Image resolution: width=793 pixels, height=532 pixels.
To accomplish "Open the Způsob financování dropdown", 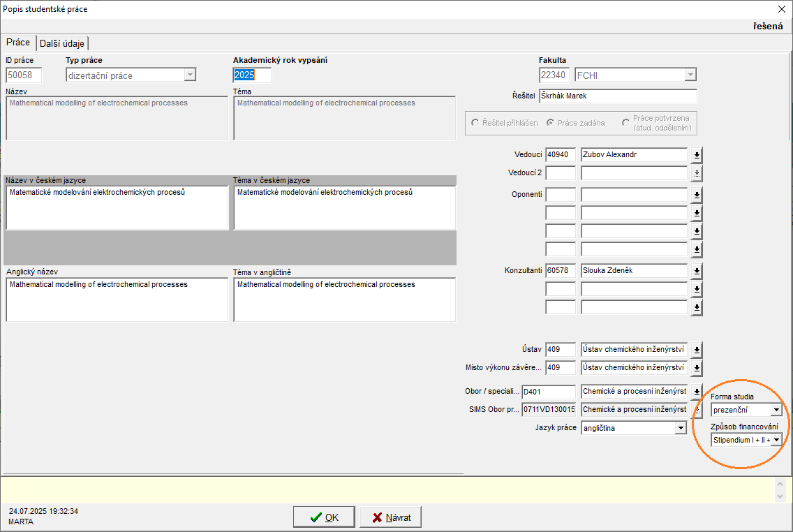I will tap(776, 440).
